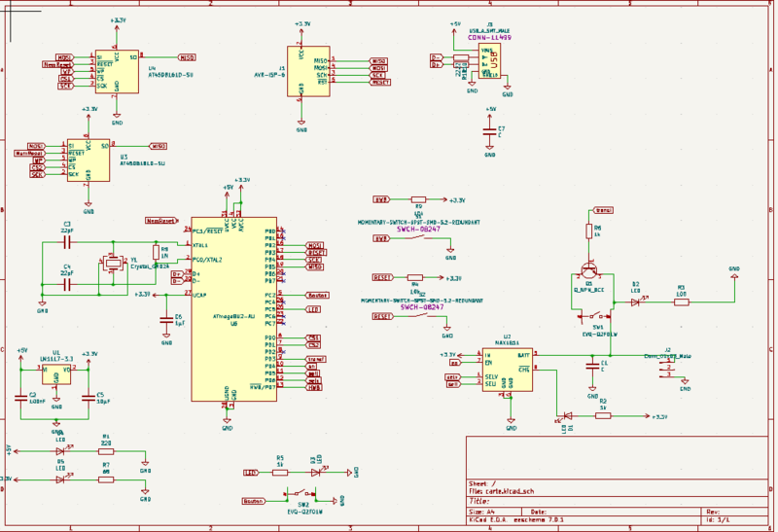This screenshot has height=532, width=778.
Task: Click the D2 LED symbol
Action: (x=638, y=301)
